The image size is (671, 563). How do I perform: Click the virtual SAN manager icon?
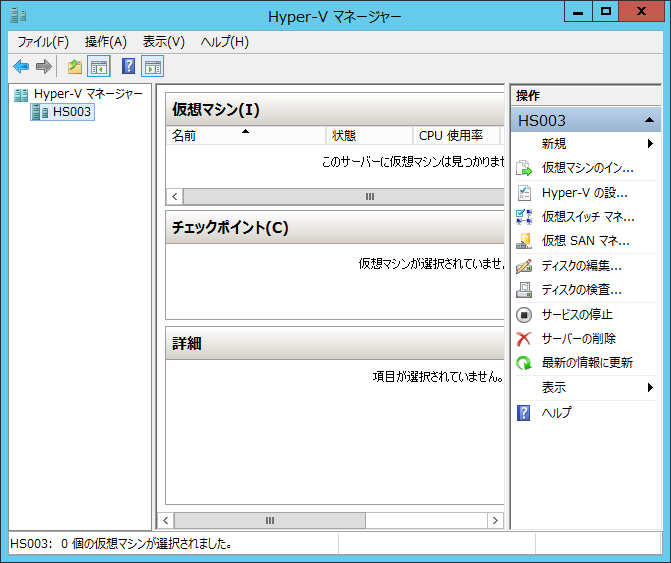pos(524,241)
